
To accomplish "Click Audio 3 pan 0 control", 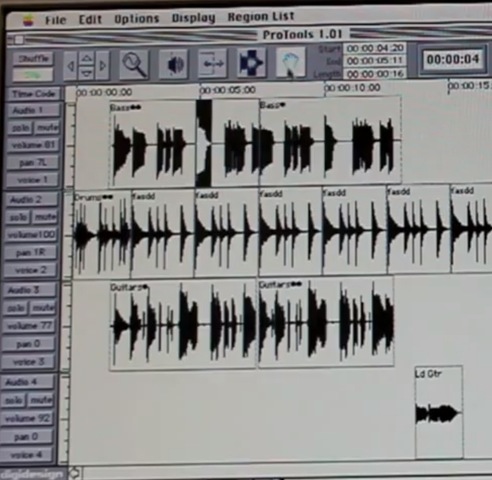I will [28, 344].
